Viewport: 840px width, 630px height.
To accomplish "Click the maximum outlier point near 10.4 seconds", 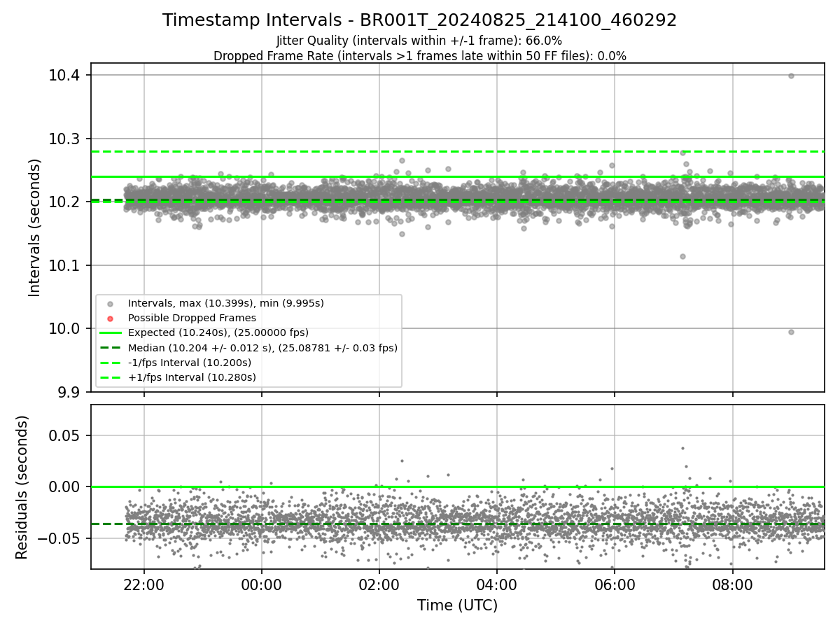I will coord(791,76).
